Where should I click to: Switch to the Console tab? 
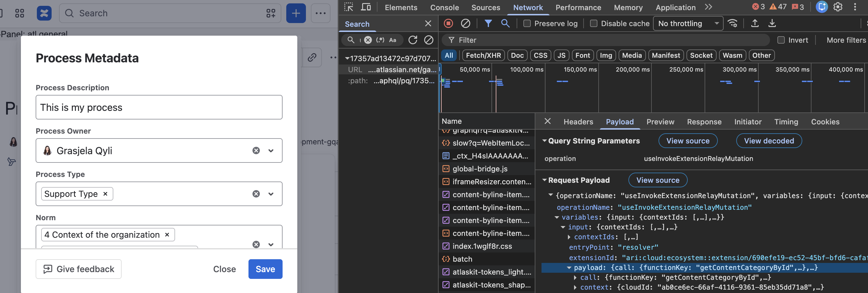pyautogui.click(x=444, y=7)
